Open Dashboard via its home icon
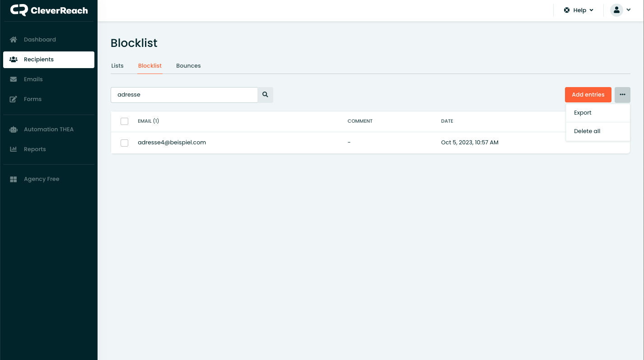 pyautogui.click(x=14, y=40)
